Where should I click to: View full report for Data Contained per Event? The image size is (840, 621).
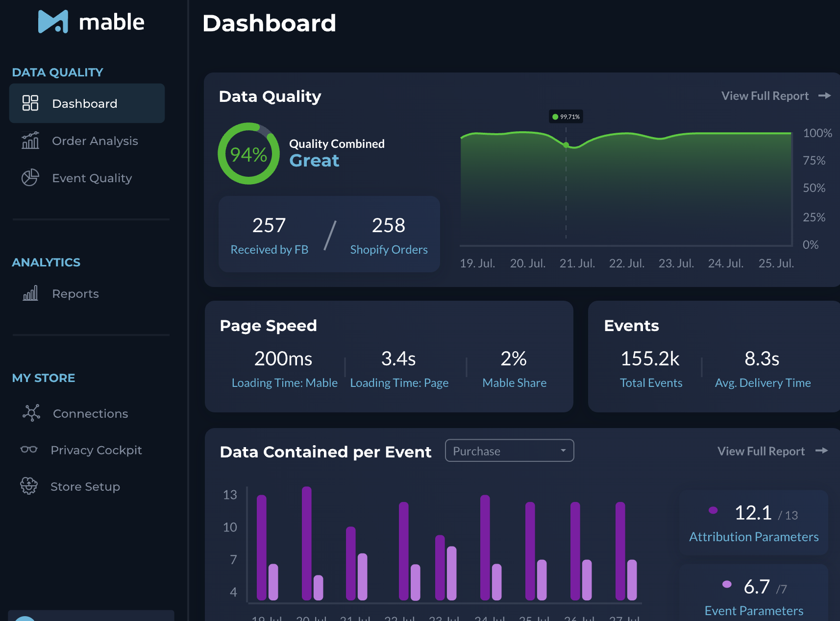click(x=772, y=451)
